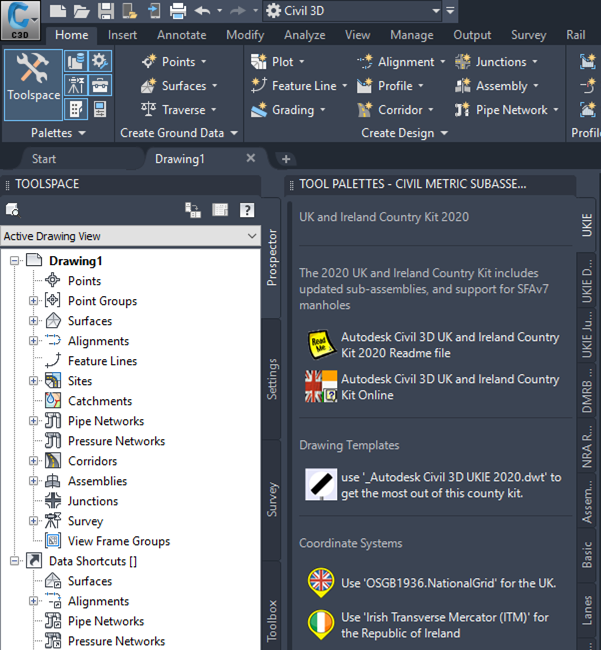The height and width of the screenshot is (650, 601).
Task: Select Junctions in the Prospector tree
Action: click(93, 501)
